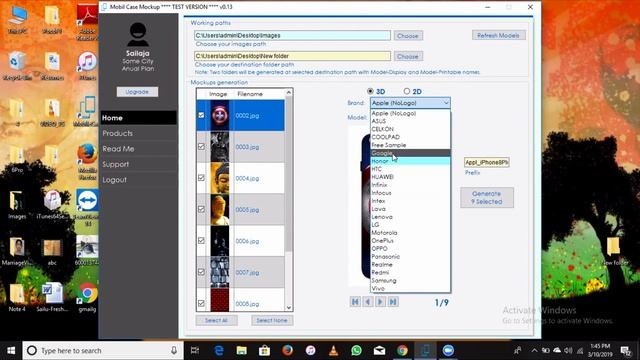Jump to last mockup preview
This screenshot has width=640, height=360.
coord(393,302)
